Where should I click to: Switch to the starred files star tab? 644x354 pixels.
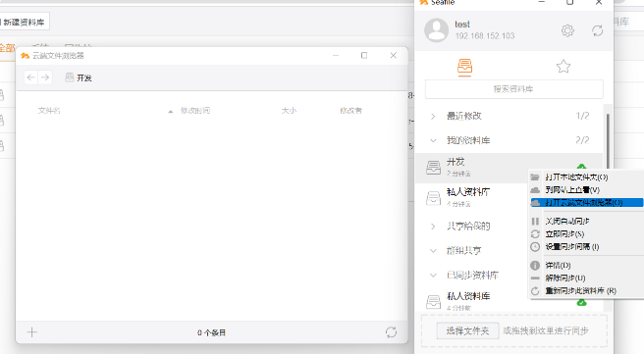tap(563, 66)
